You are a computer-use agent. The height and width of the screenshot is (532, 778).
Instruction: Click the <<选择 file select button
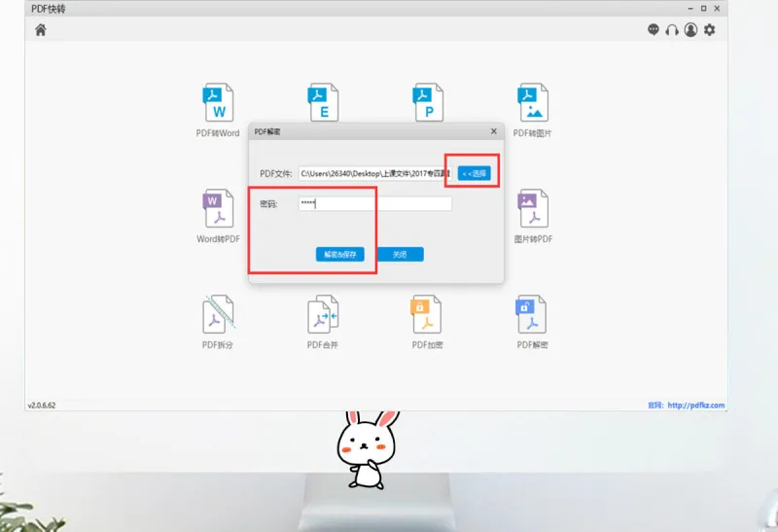pos(474,173)
